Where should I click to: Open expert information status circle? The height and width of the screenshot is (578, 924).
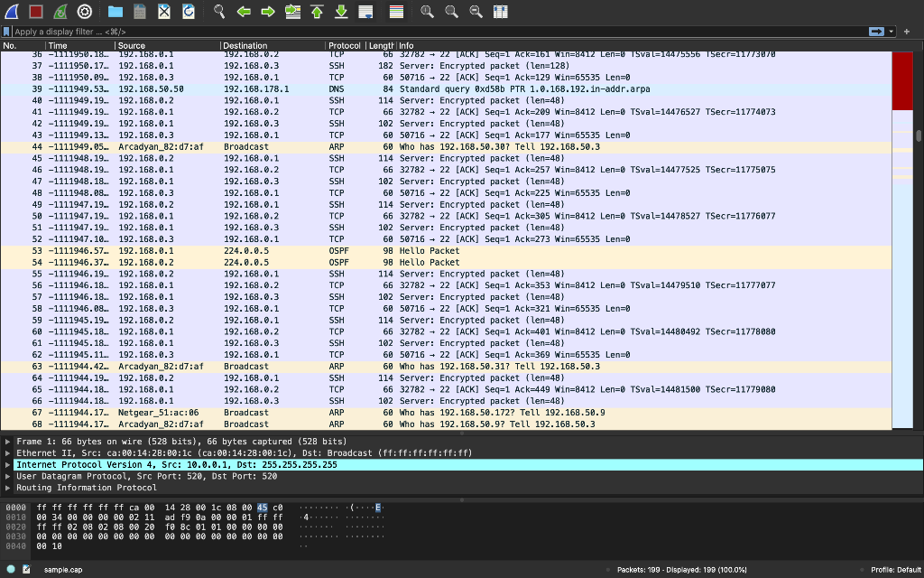[x=11, y=569]
